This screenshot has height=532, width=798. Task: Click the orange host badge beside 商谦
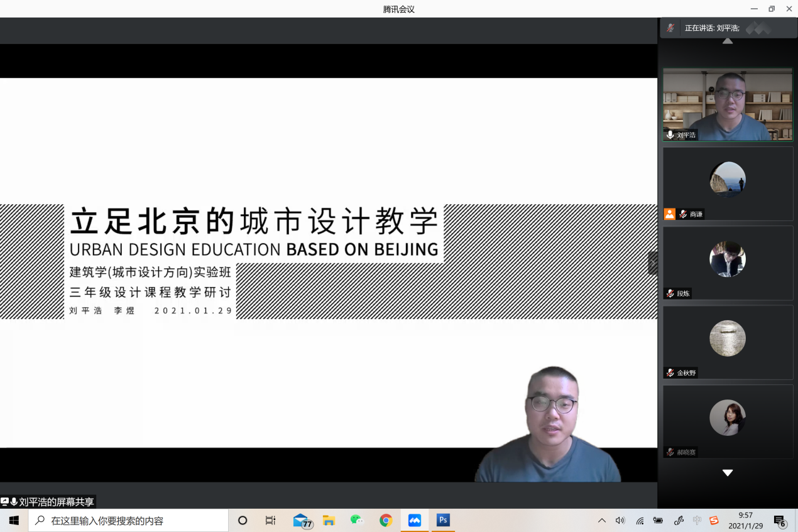pyautogui.click(x=670, y=214)
